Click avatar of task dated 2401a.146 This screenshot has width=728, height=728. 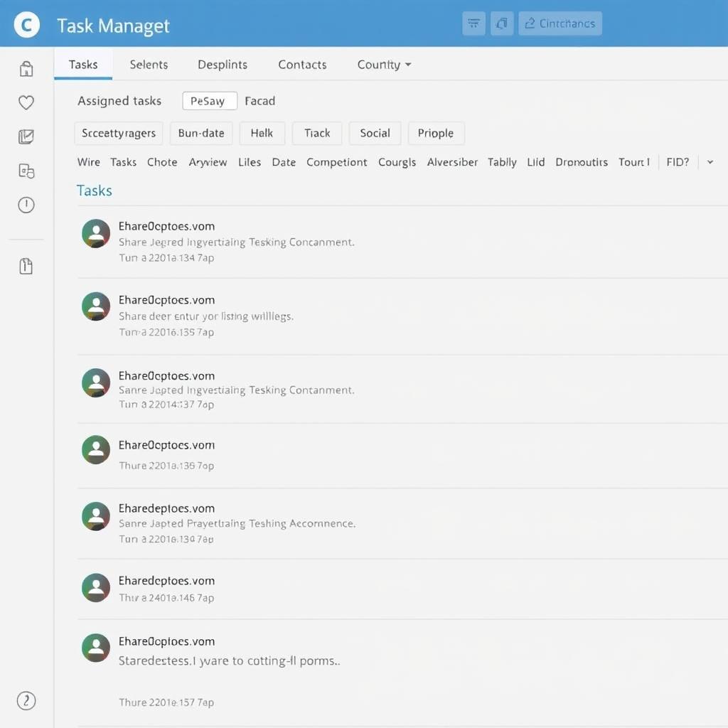pos(96,587)
